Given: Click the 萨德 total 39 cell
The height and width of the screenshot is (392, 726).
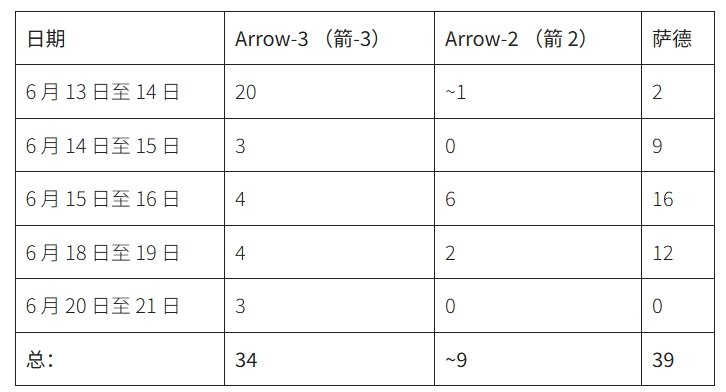Looking at the screenshot, I should [678, 359].
